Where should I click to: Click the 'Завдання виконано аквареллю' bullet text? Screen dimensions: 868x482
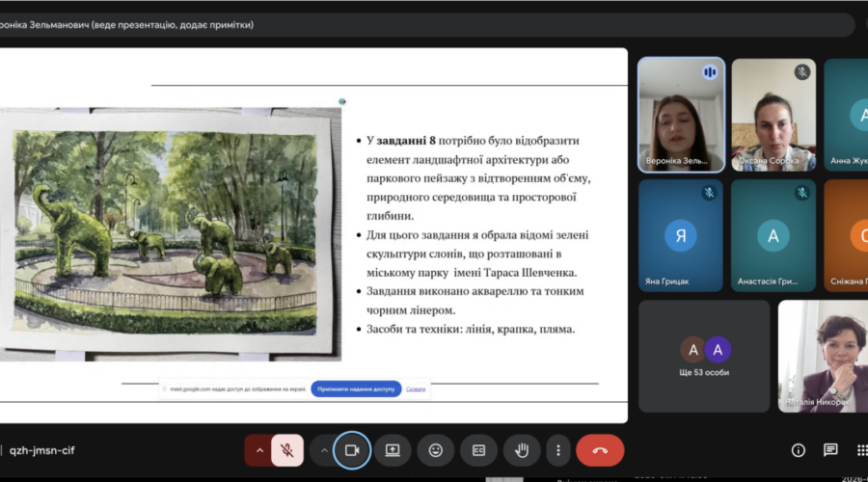[x=475, y=301]
